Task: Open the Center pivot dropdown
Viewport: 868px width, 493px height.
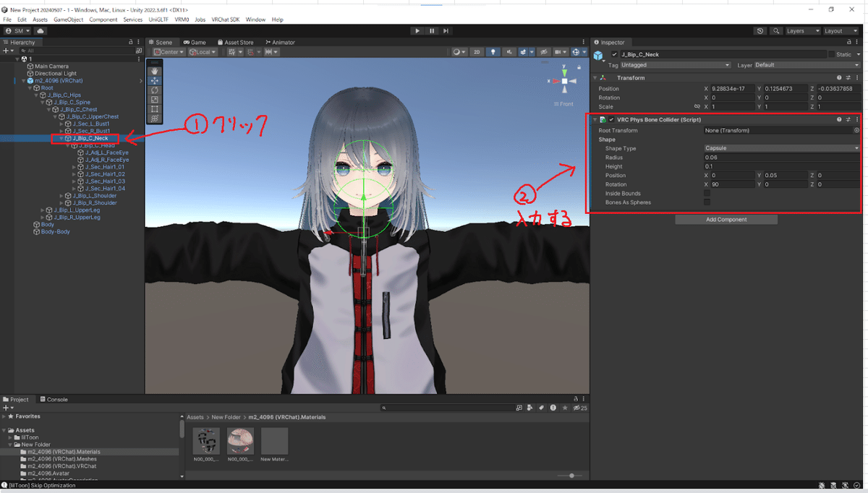Action: point(168,52)
